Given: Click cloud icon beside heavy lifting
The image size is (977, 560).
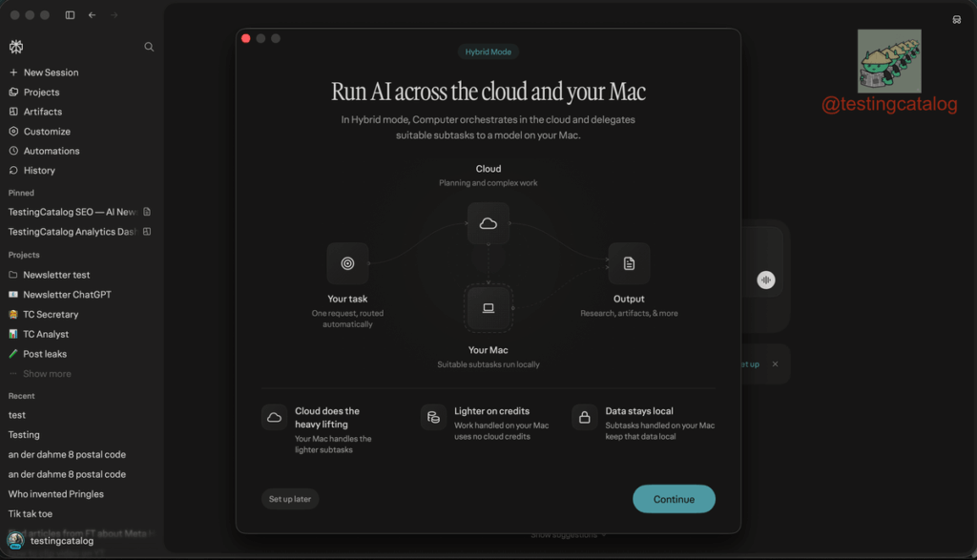Looking at the screenshot, I should (274, 417).
